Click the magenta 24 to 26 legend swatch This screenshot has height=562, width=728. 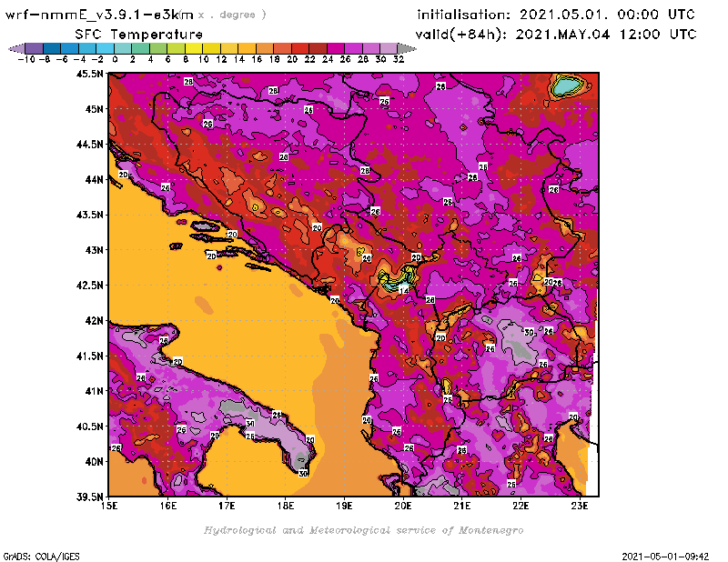point(335,48)
